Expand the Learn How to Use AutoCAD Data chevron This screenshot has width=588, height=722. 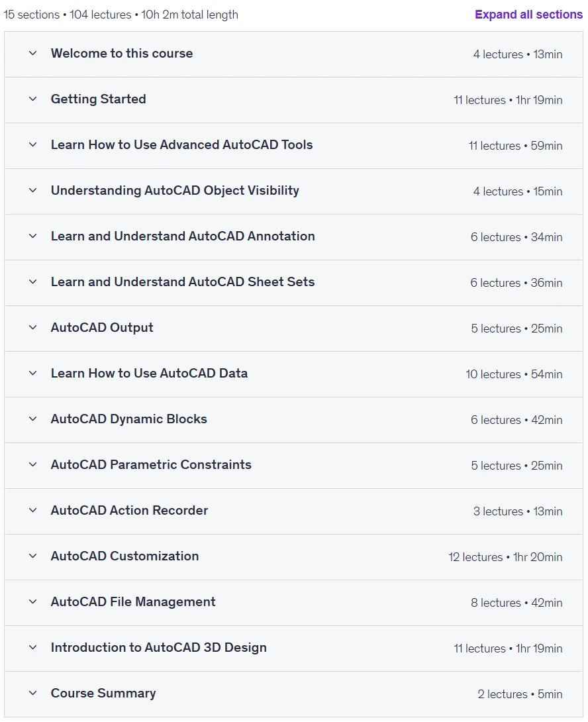32,373
